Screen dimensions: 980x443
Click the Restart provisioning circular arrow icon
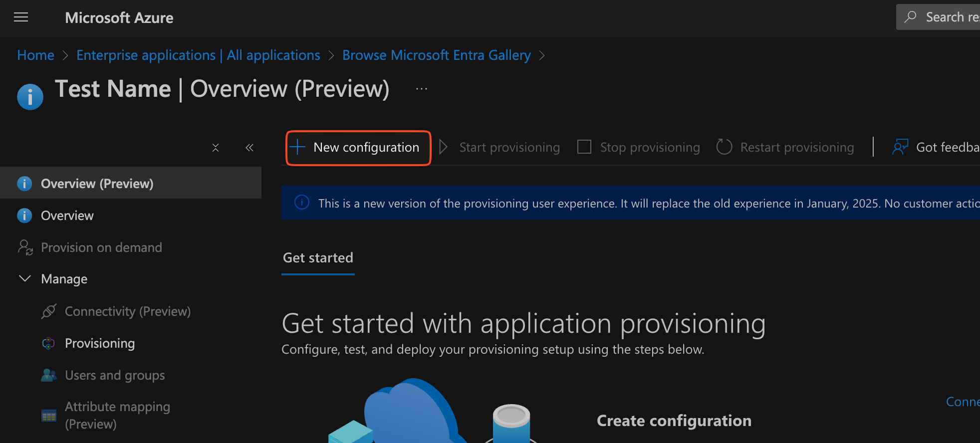[x=724, y=147]
